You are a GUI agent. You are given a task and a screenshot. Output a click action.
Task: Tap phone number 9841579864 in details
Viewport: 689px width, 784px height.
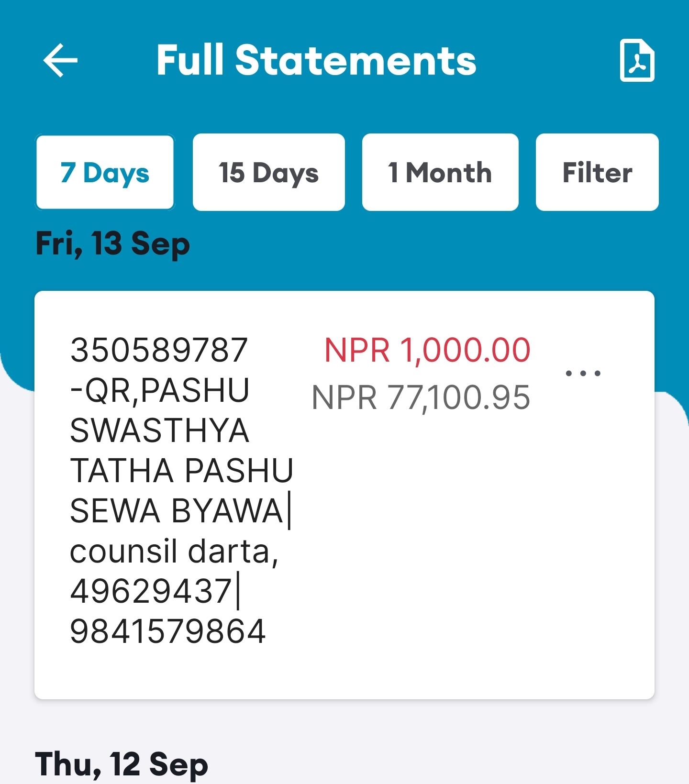click(x=168, y=631)
